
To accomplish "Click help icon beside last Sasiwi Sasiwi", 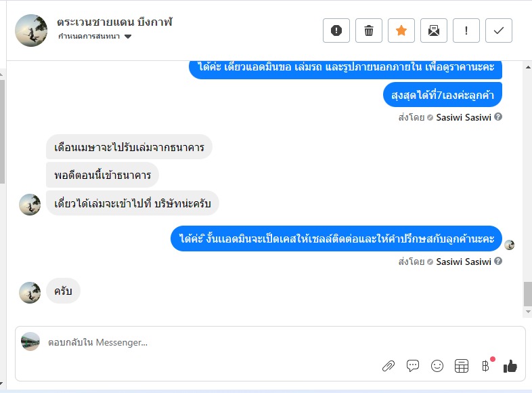I will [498, 262].
